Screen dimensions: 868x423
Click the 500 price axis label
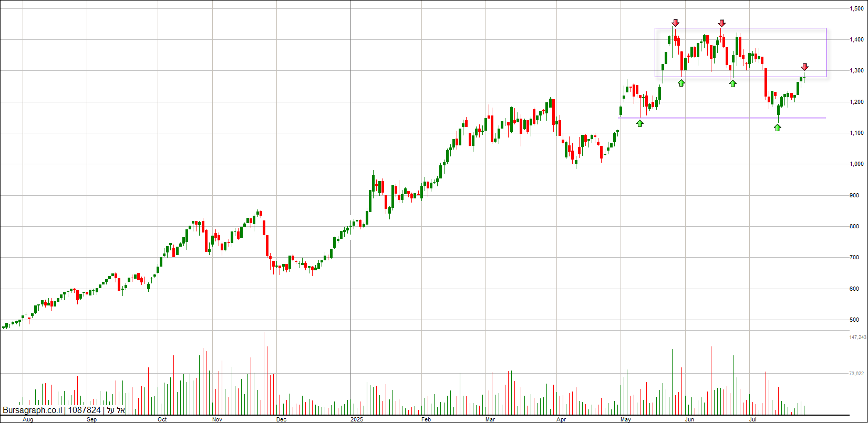(x=854, y=320)
